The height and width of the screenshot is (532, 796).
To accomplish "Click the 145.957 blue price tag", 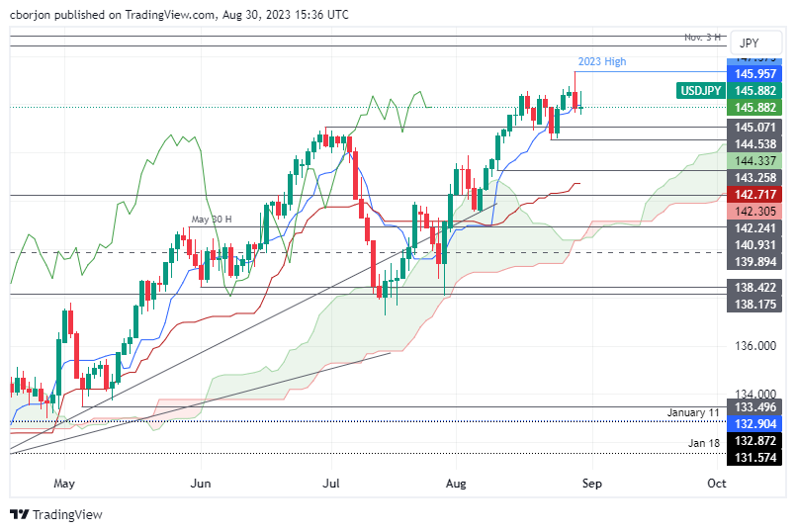I will click(x=756, y=74).
